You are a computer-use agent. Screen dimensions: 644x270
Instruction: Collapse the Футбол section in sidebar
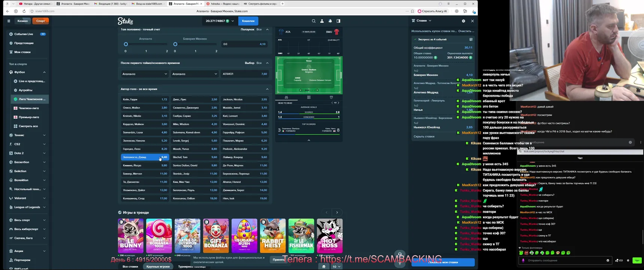click(x=44, y=72)
